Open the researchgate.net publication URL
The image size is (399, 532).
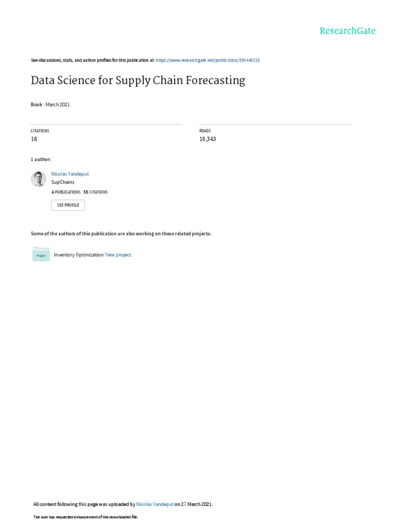point(208,60)
